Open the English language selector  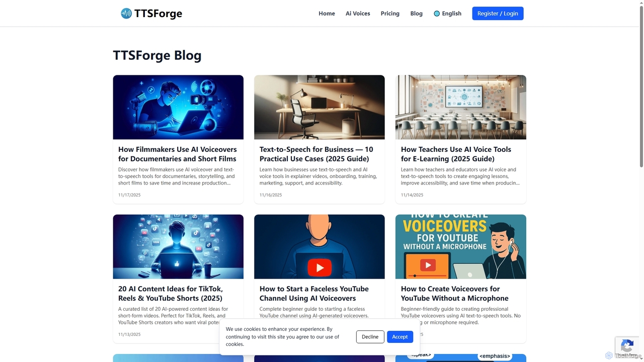point(447,14)
